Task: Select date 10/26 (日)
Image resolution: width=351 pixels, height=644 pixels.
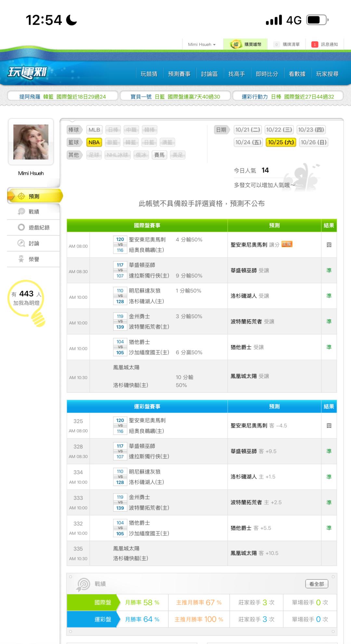Action: (x=314, y=142)
